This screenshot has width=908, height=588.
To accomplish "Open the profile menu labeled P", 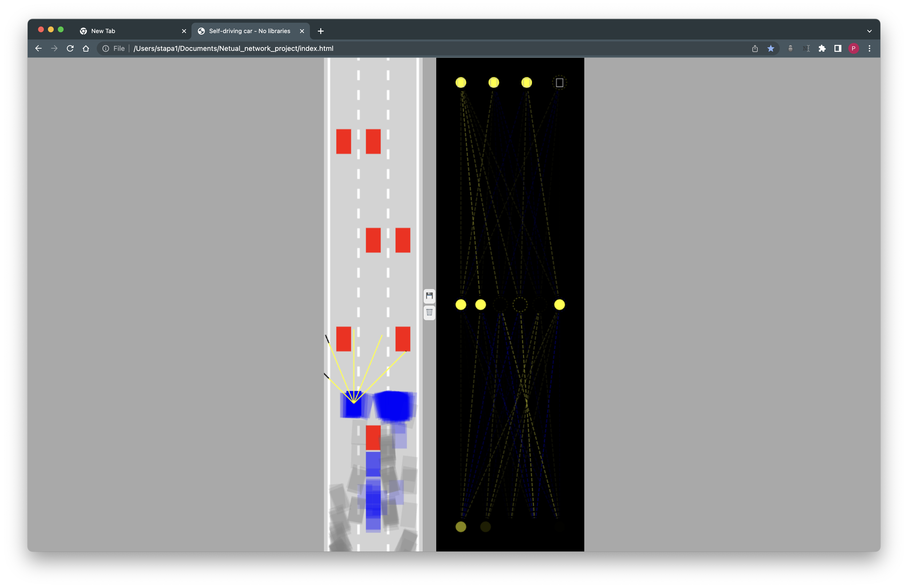I will click(853, 48).
